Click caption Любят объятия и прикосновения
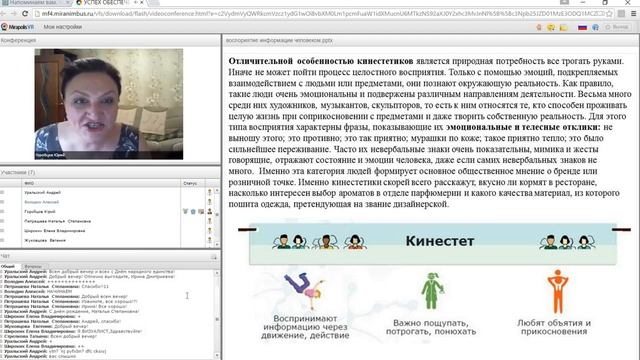Image resolution: width=640 pixels, height=360 pixels. [554, 327]
